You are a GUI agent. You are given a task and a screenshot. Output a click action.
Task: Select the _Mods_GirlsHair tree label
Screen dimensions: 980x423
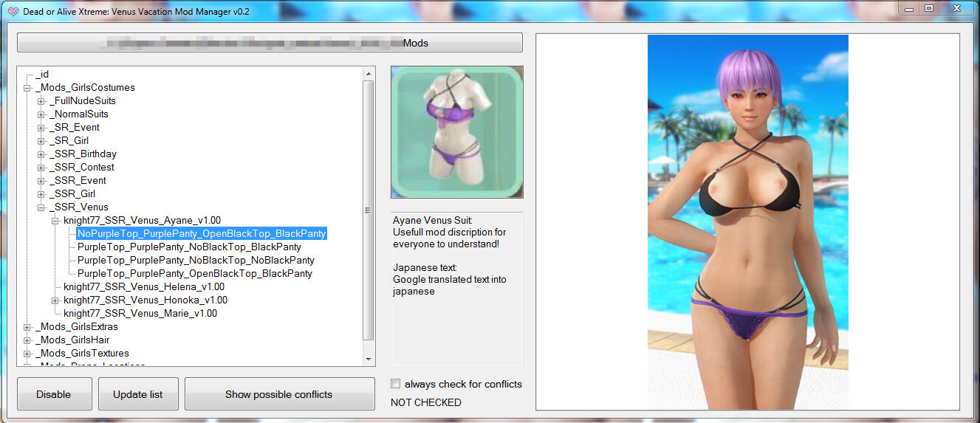coord(72,340)
